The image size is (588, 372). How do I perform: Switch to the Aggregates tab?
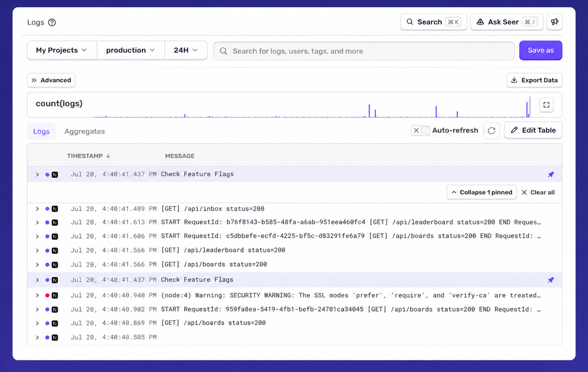(85, 131)
